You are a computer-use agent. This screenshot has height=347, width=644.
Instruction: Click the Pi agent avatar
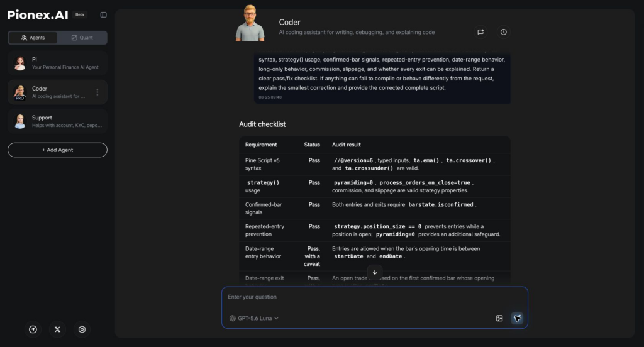pos(19,63)
